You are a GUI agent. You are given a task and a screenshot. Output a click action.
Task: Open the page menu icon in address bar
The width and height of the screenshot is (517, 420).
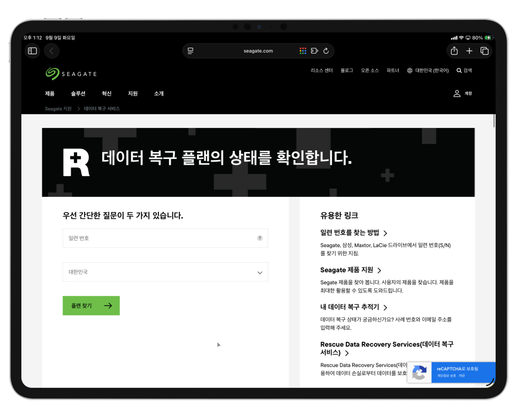(191, 51)
